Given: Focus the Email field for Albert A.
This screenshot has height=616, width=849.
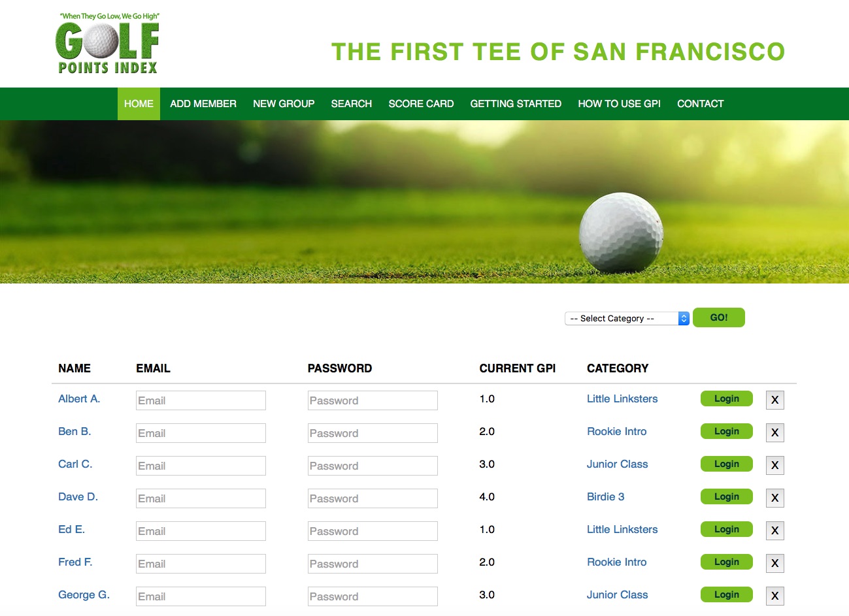Looking at the screenshot, I should pyautogui.click(x=201, y=400).
